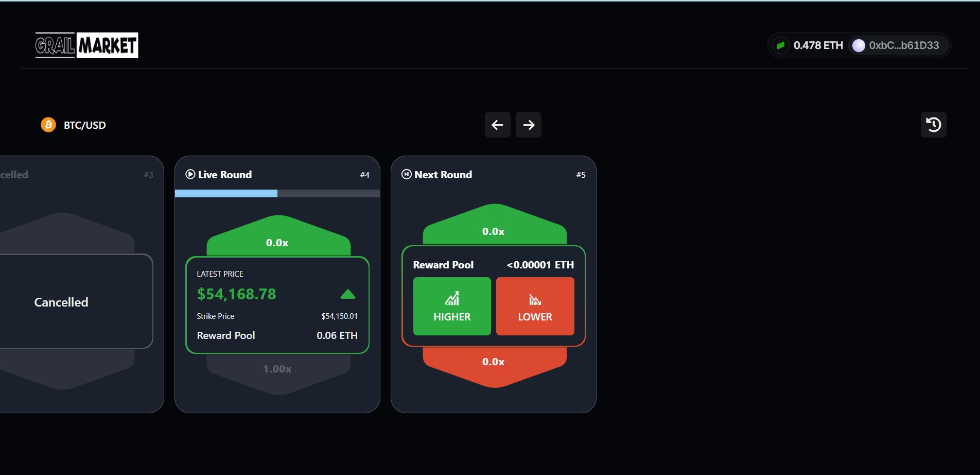Open the 0.478 ETH balance display
The image size is (980, 475).
818,45
